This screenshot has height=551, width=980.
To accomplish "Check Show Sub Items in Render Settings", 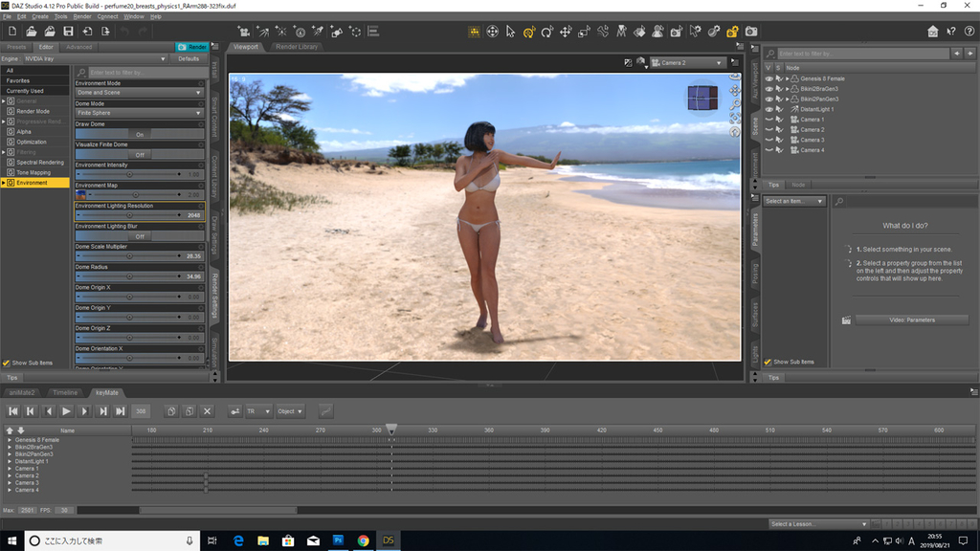I will [x=7, y=364].
